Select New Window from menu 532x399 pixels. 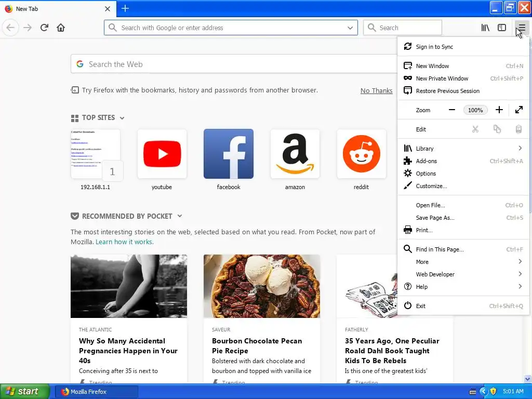pyautogui.click(x=463, y=66)
